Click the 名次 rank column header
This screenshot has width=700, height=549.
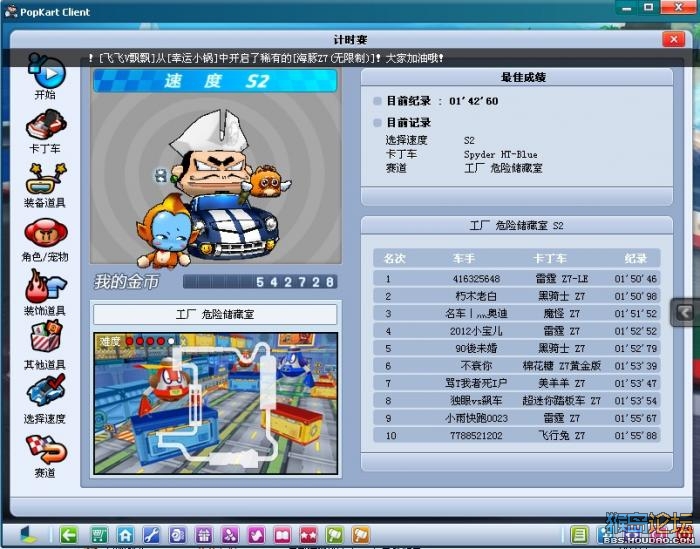[x=394, y=258]
